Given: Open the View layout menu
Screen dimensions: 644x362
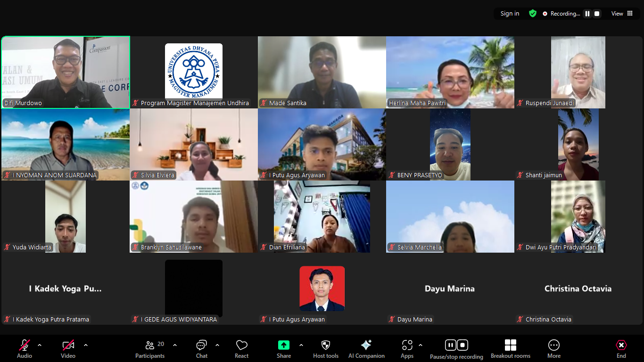Looking at the screenshot, I should coord(622,14).
